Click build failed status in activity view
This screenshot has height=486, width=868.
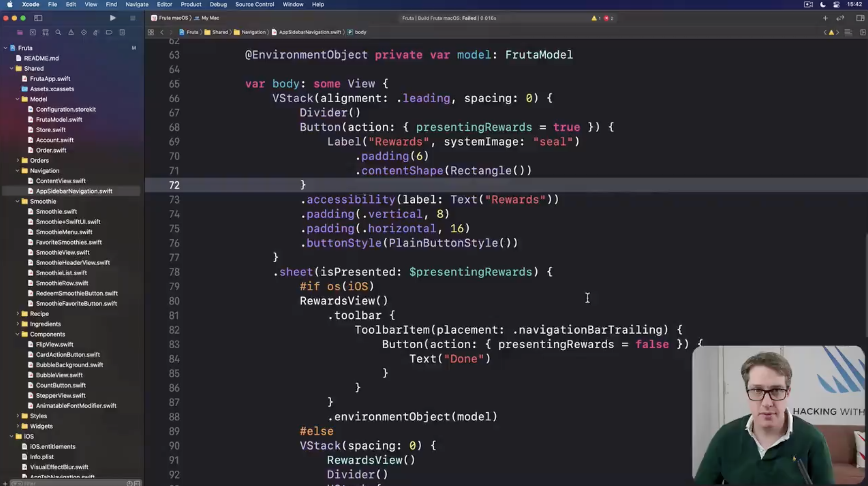coord(449,18)
